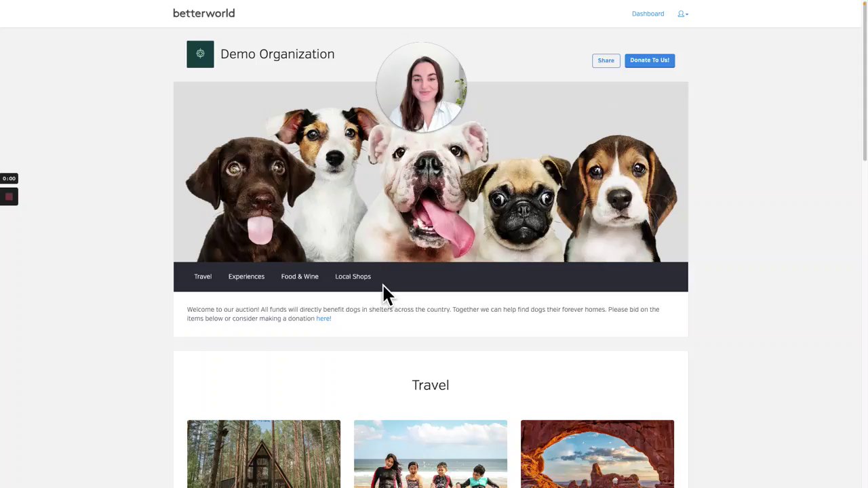Click the betterworld logo

(x=204, y=13)
